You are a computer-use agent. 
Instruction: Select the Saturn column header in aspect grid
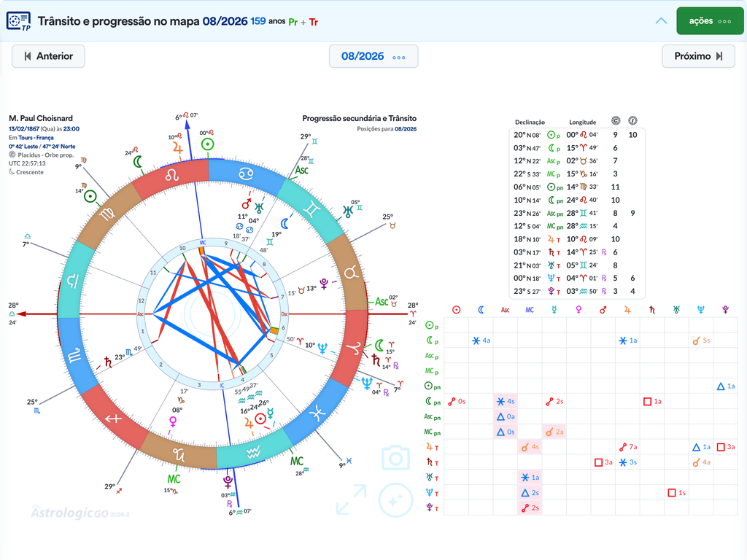tap(652, 310)
